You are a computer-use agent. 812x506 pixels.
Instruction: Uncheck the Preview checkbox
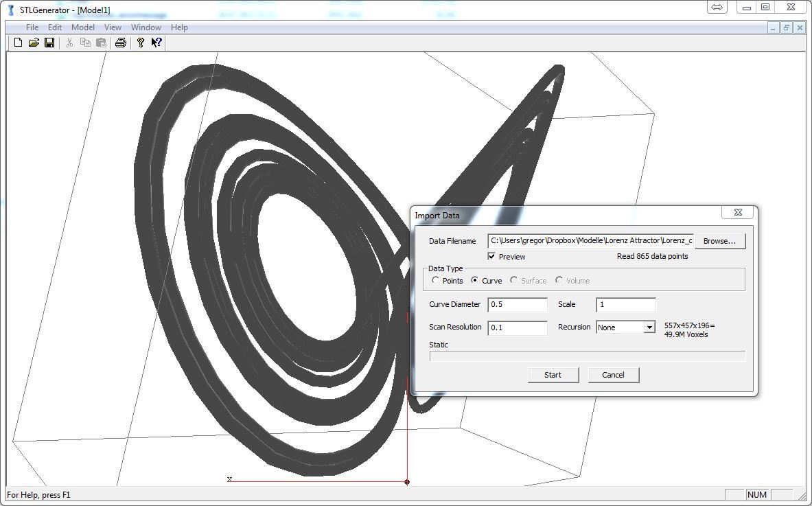pos(491,256)
